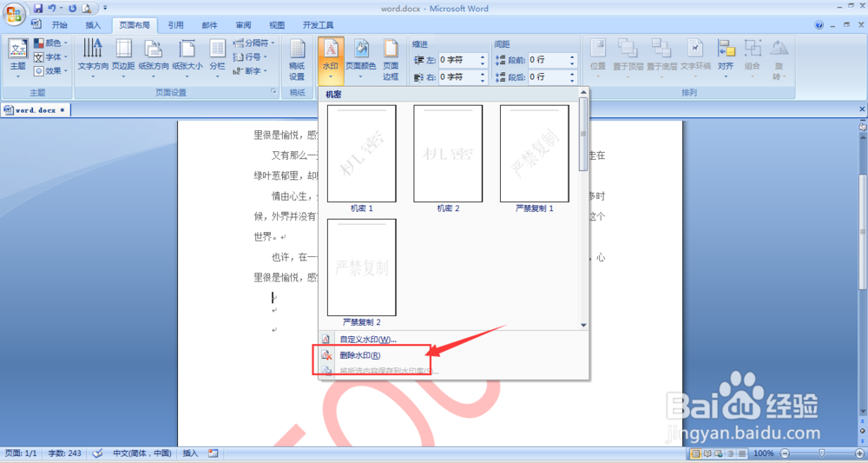Go to the 视图 tab
This screenshot has height=463, width=868.
point(277,25)
